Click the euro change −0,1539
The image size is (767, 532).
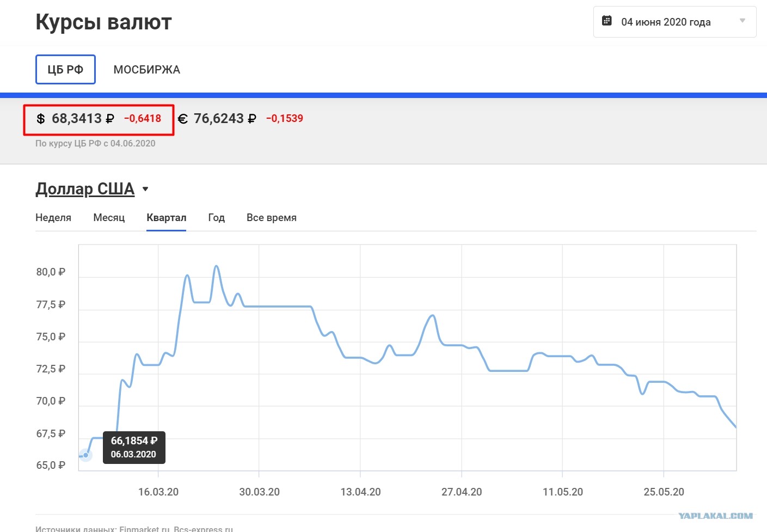tap(285, 119)
